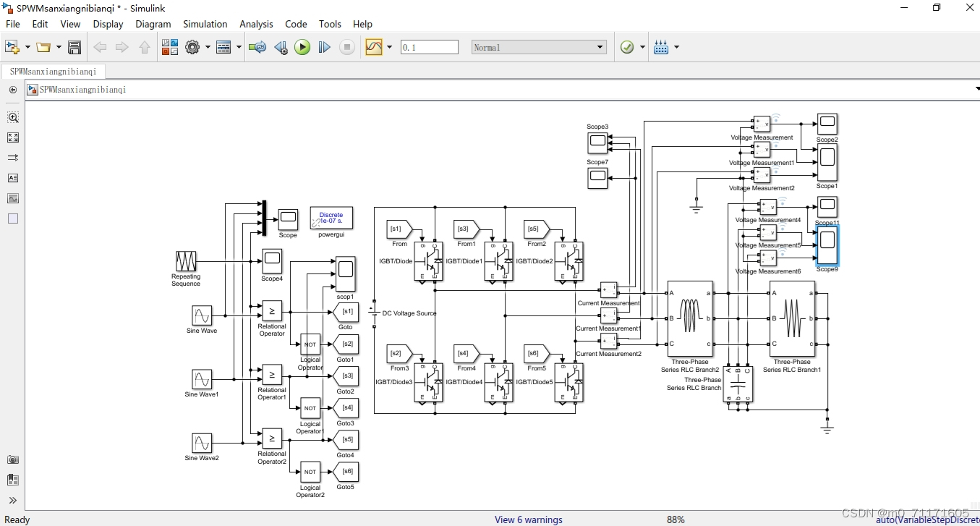This screenshot has width=980, height=526.
Task: Click the Sine Wave1 block
Action: 202,379
